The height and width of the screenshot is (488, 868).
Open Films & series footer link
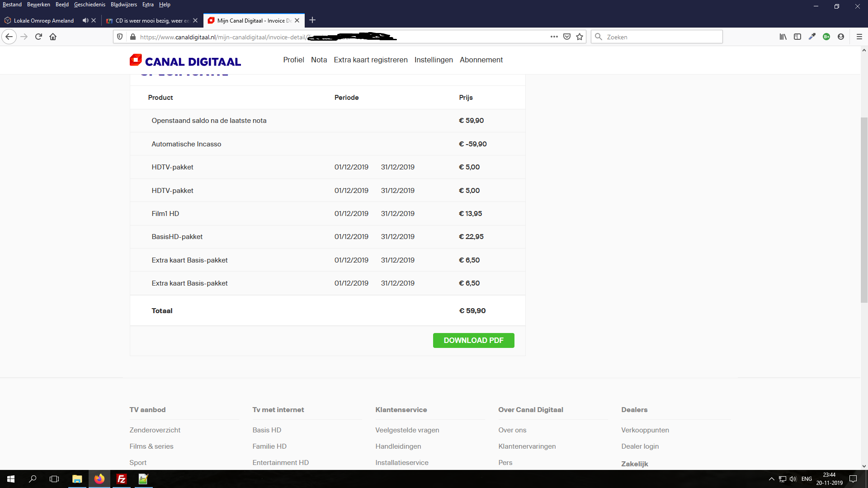[151, 446]
